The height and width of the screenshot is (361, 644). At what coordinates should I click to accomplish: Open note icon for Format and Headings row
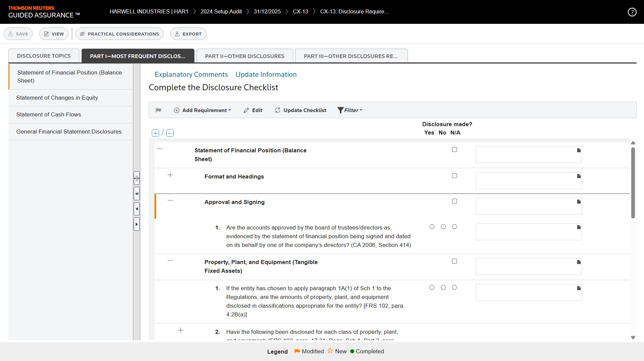(x=579, y=176)
